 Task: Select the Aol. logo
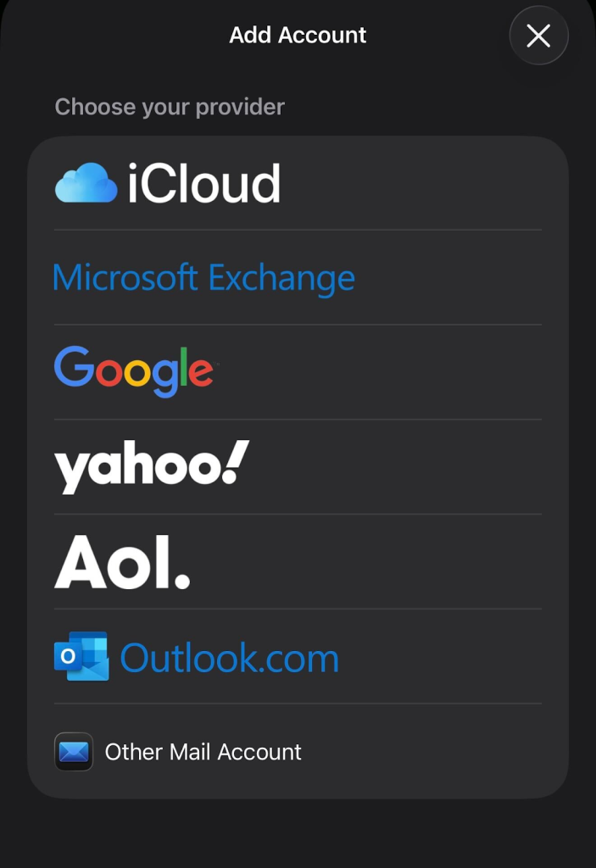pos(122,559)
